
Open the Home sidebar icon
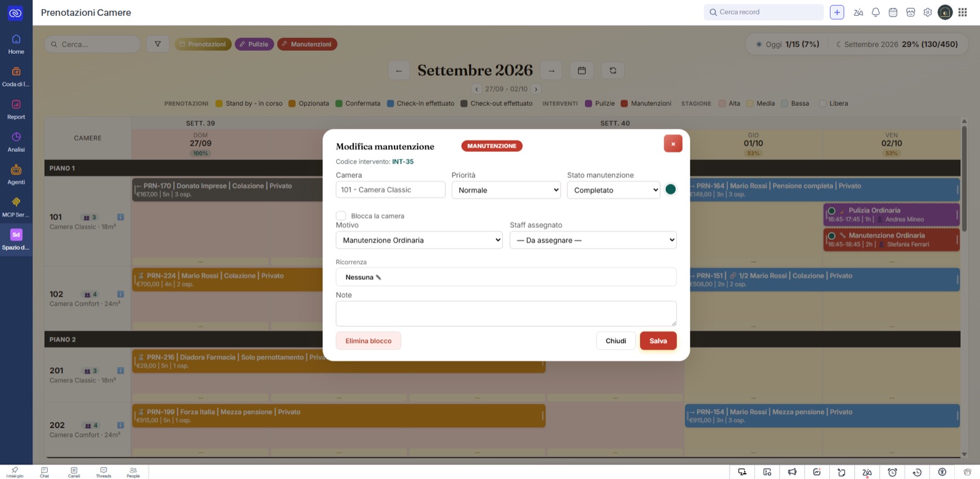[16, 44]
